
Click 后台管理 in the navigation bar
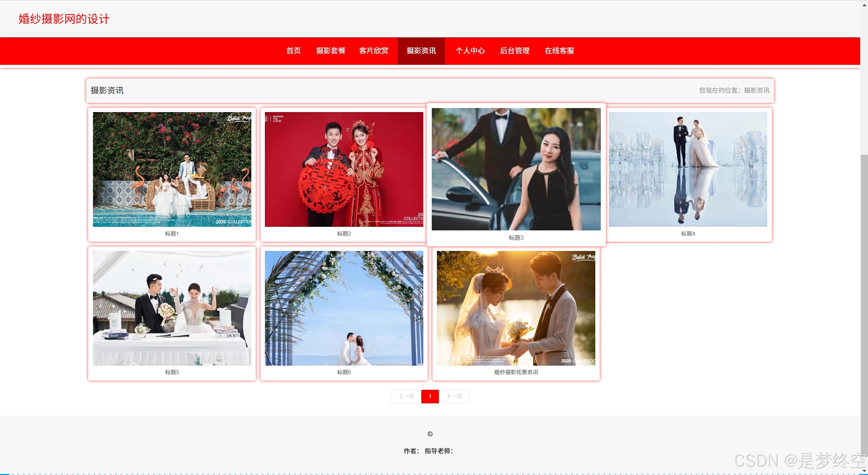(x=515, y=51)
